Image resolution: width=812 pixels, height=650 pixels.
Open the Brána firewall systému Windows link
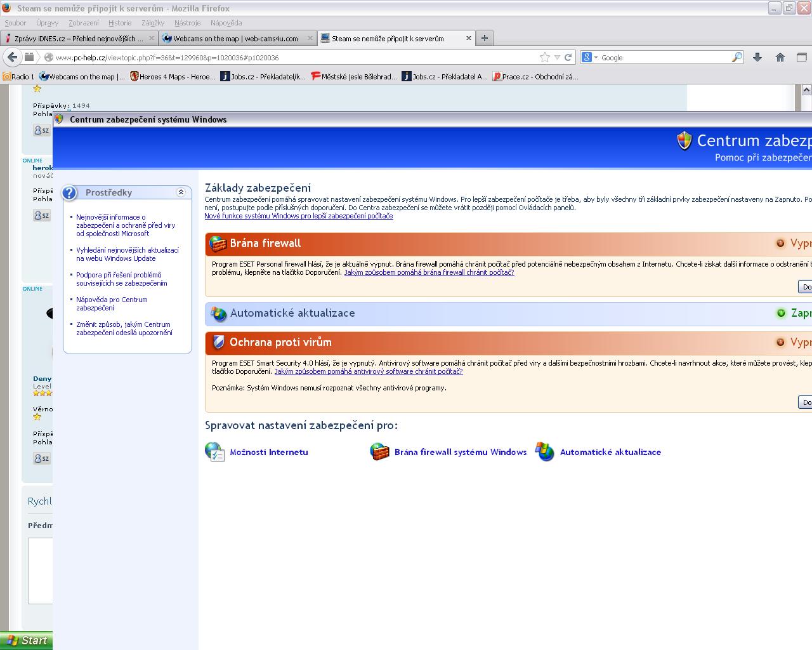[461, 452]
